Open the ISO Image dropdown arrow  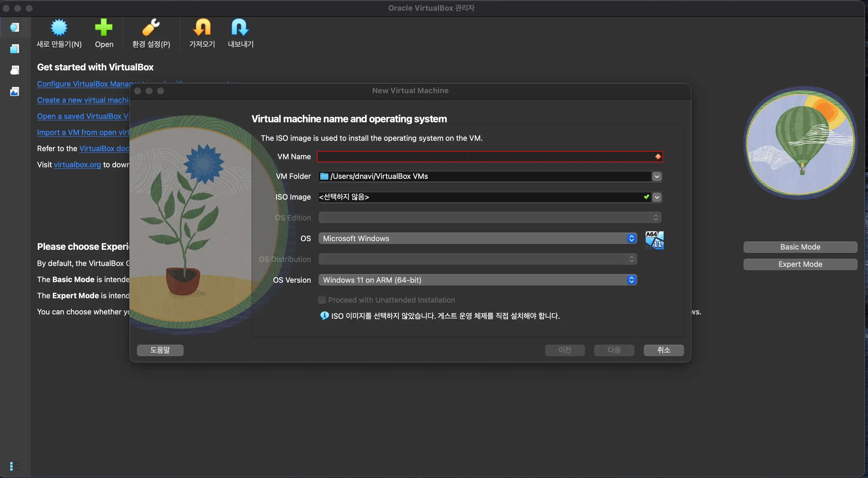(x=657, y=197)
